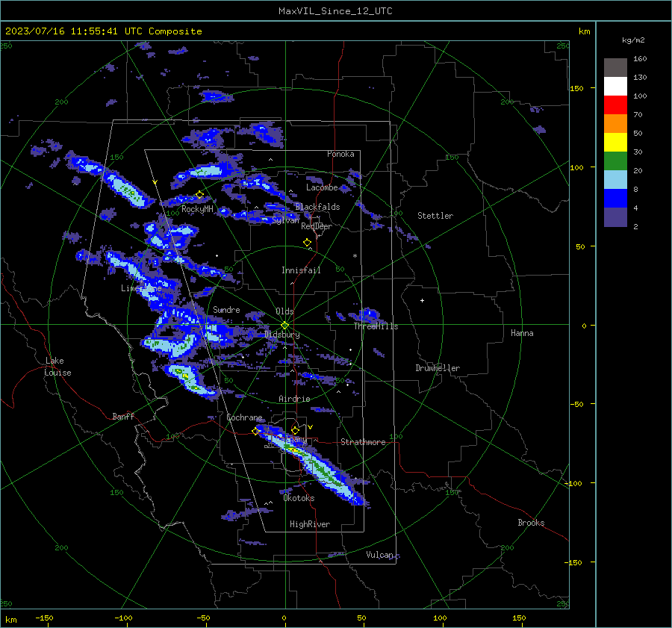672x628 pixels.
Task: Click the 150 tick on the right km axis
Action: 576,88
